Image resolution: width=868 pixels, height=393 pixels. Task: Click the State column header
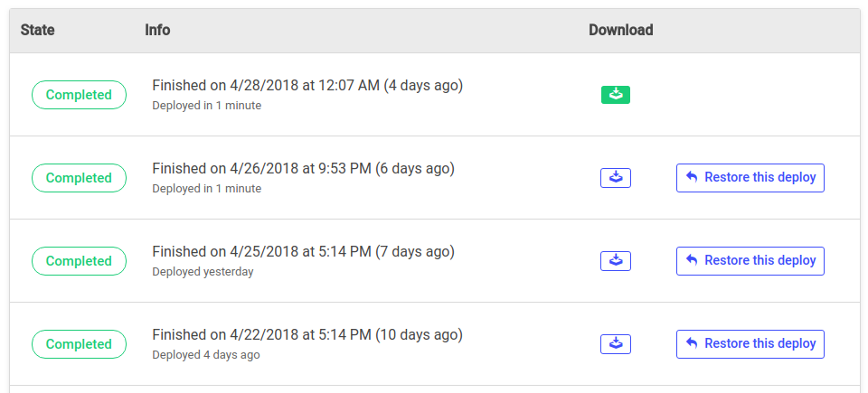tap(38, 30)
